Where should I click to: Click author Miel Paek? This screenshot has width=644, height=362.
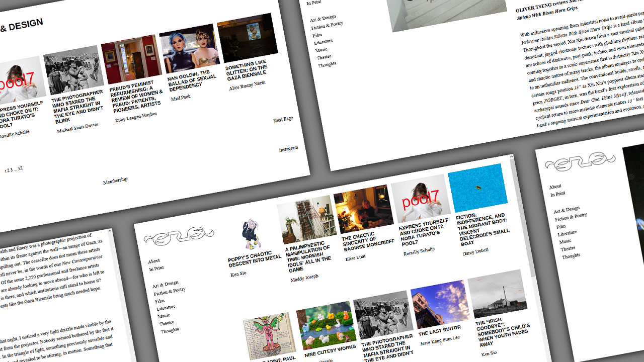(181, 98)
